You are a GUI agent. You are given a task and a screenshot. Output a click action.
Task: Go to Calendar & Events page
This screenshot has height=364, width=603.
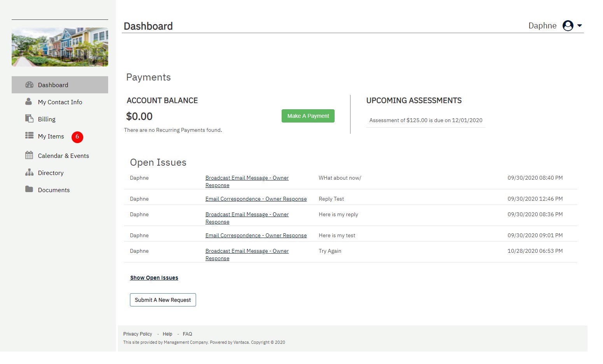pyautogui.click(x=63, y=156)
